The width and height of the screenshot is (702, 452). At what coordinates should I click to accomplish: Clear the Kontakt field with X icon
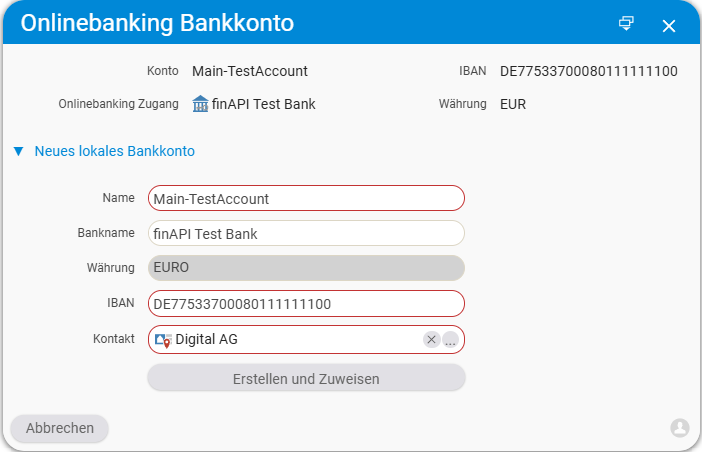[432, 340]
